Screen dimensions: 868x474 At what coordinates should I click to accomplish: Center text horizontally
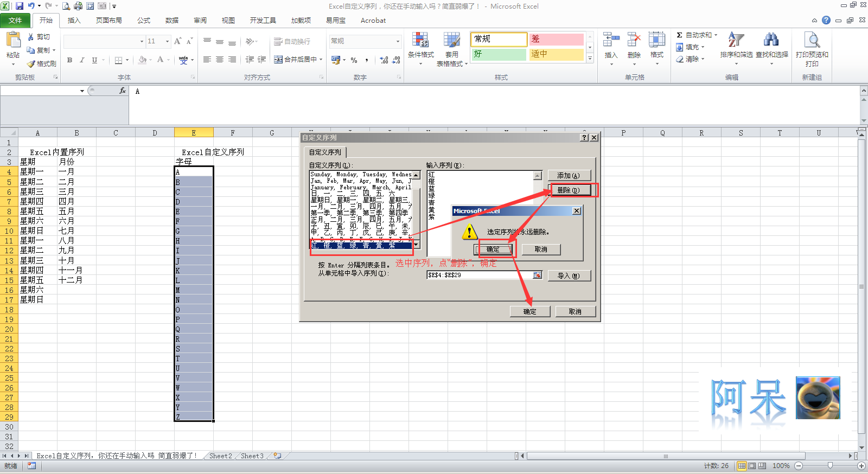pos(220,60)
